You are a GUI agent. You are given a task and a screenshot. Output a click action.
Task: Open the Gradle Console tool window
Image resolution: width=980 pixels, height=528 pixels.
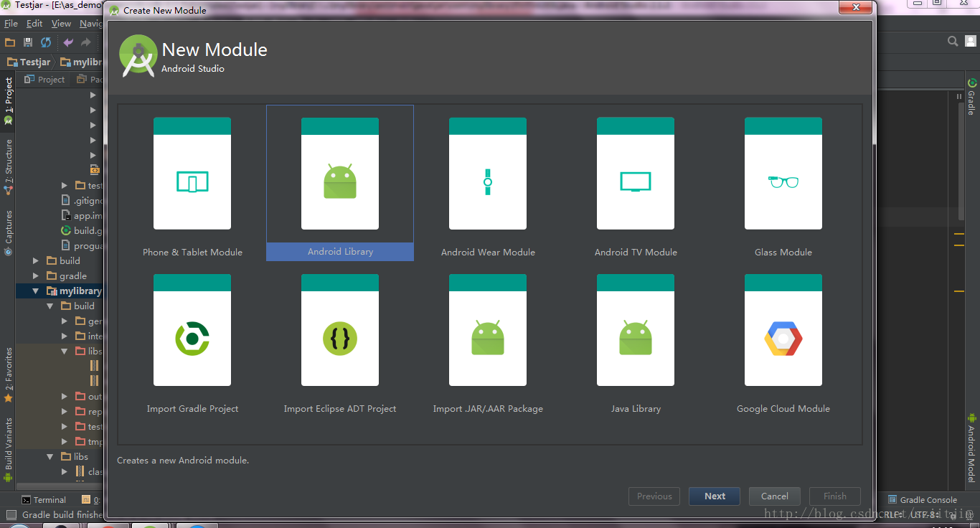pyautogui.click(x=923, y=500)
